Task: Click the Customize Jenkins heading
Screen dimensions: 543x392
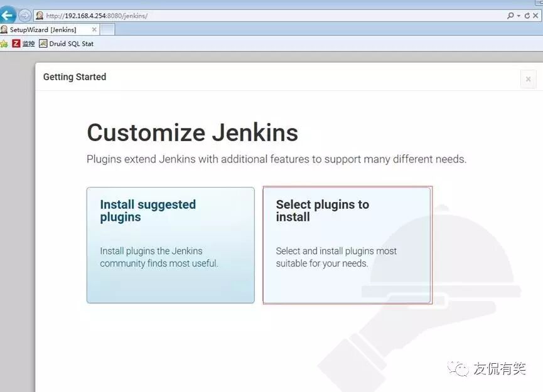Action: pyautogui.click(x=193, y=132)
